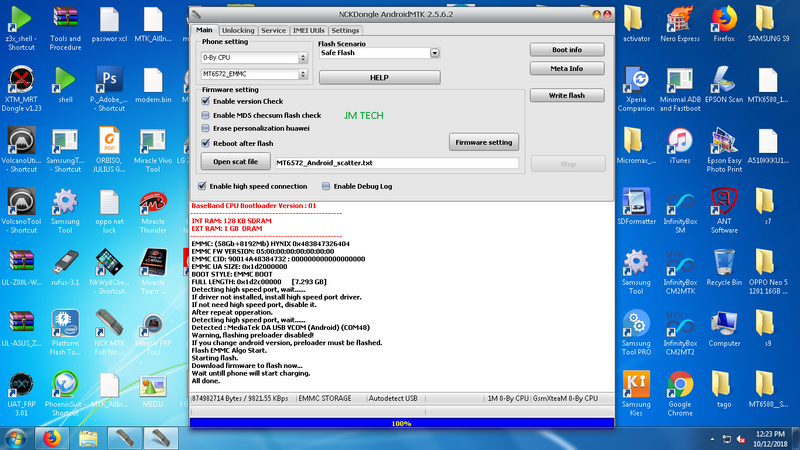
Task: Open Samsung Kies icon
Action: point(636,394)
